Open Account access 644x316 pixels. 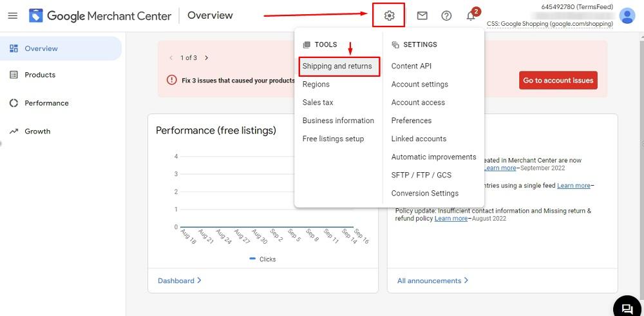point(418,103)
